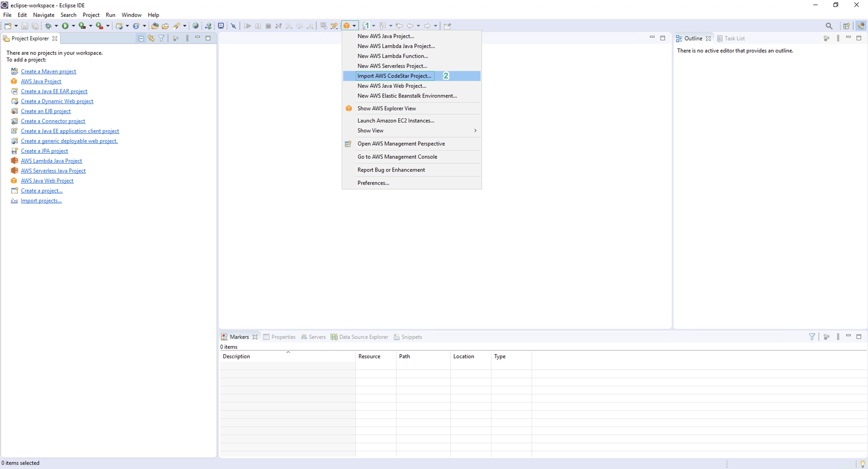Click the Create a Maven project link

[48, 71]
